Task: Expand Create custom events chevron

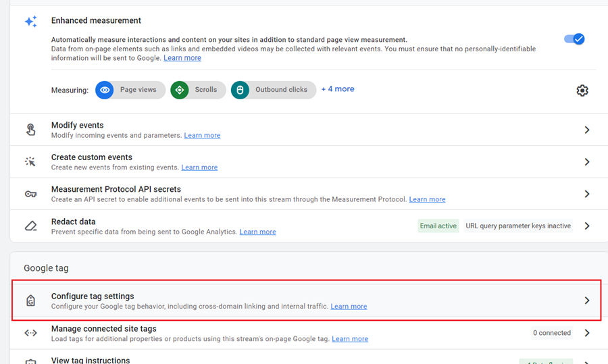Action: 586,162
